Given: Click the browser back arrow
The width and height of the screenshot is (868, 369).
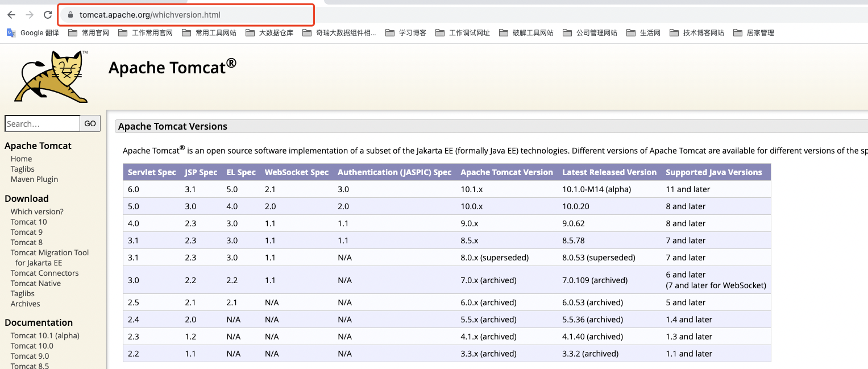Looking at the screenshot, I should click(11, 15).
